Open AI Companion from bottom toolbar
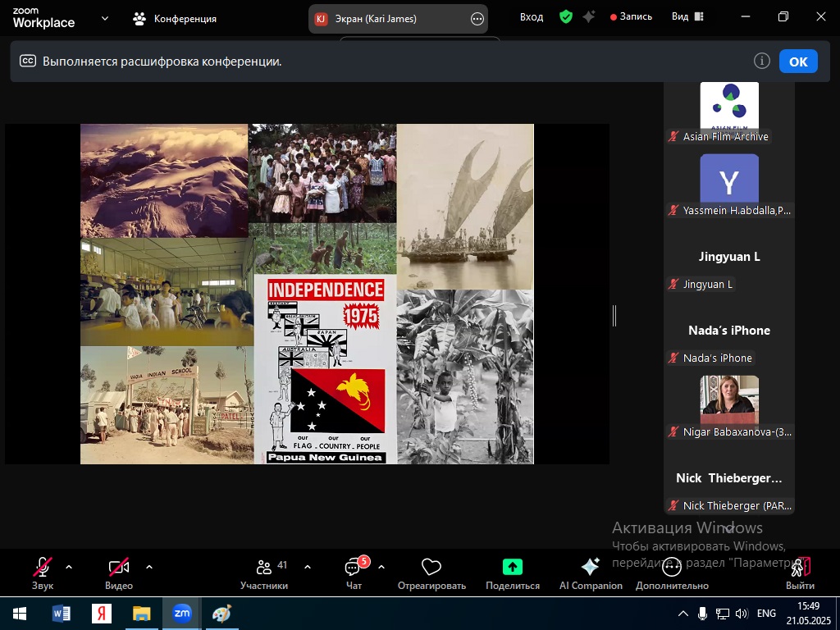The width and height of the screenshot is (840, 630). pos(591,573)
